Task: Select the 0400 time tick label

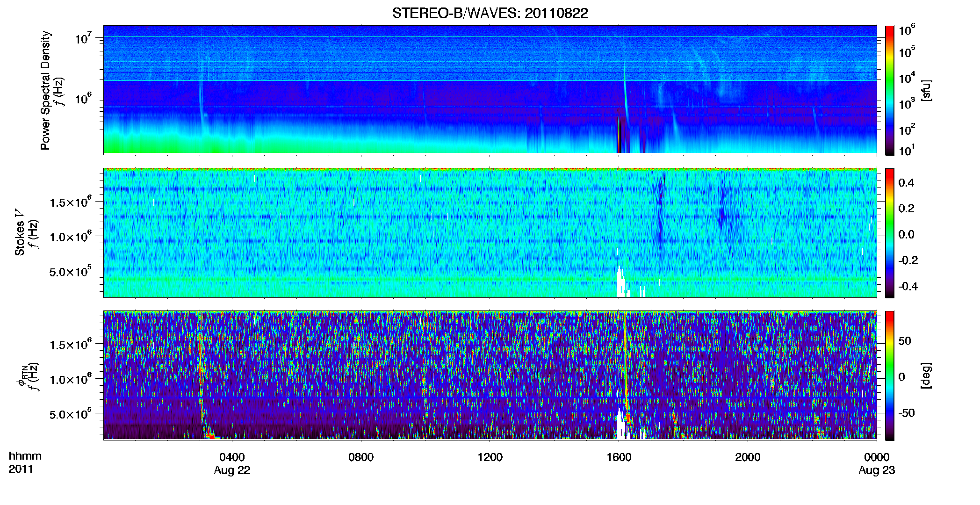Action: click(x=232, y=457)
